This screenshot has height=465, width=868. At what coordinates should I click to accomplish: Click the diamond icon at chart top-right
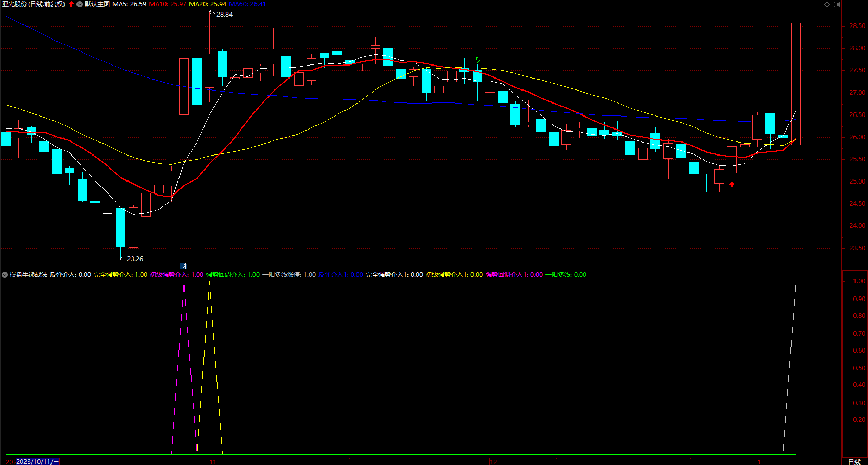click(827, 4)
